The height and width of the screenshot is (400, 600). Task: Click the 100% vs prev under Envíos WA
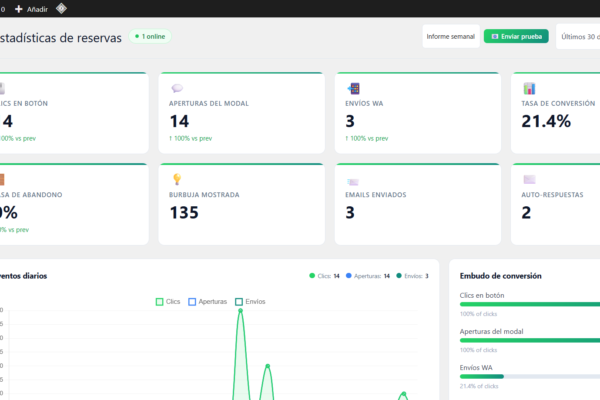(367, 138)
